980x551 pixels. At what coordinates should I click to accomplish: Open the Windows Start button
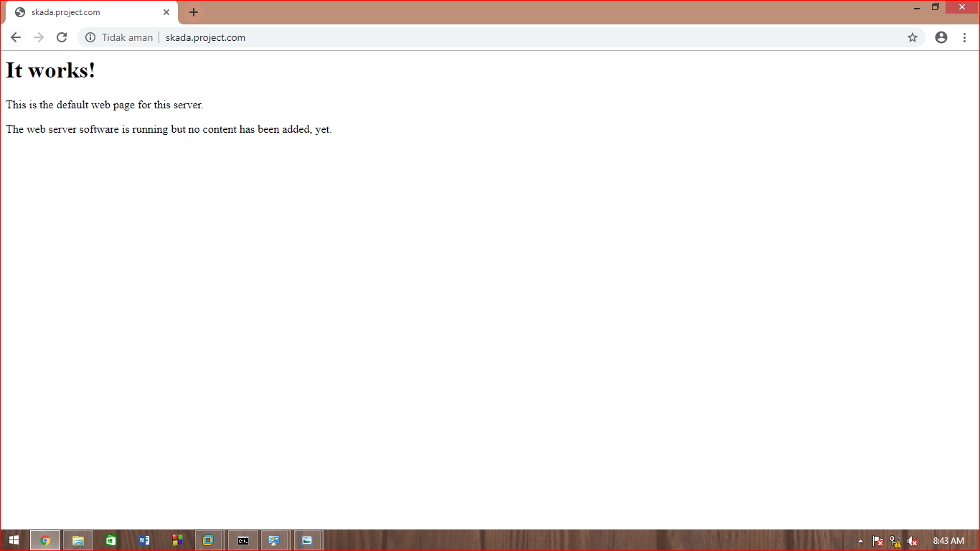click(14, 540)
